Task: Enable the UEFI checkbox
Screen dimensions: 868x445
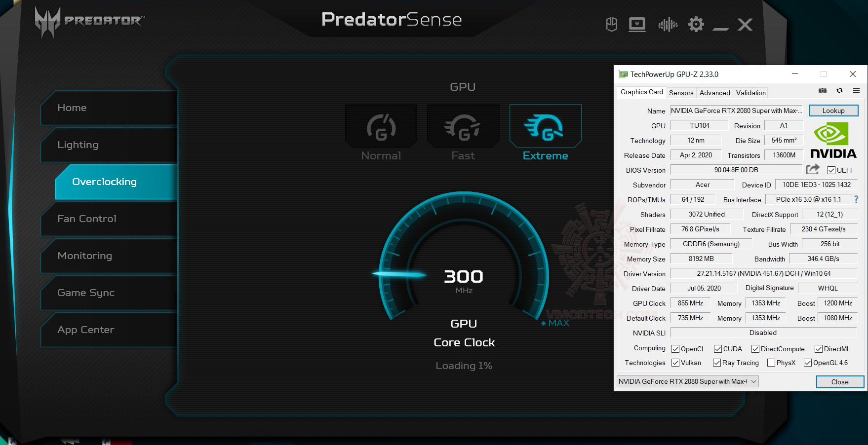Action: (831, 170)
